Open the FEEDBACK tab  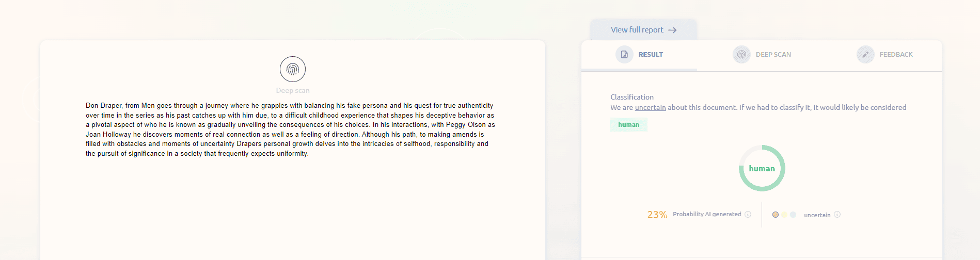tap(884, 55)
